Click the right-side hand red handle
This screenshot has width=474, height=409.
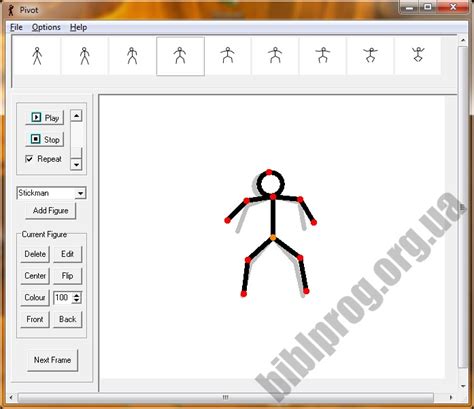(314, 222)
